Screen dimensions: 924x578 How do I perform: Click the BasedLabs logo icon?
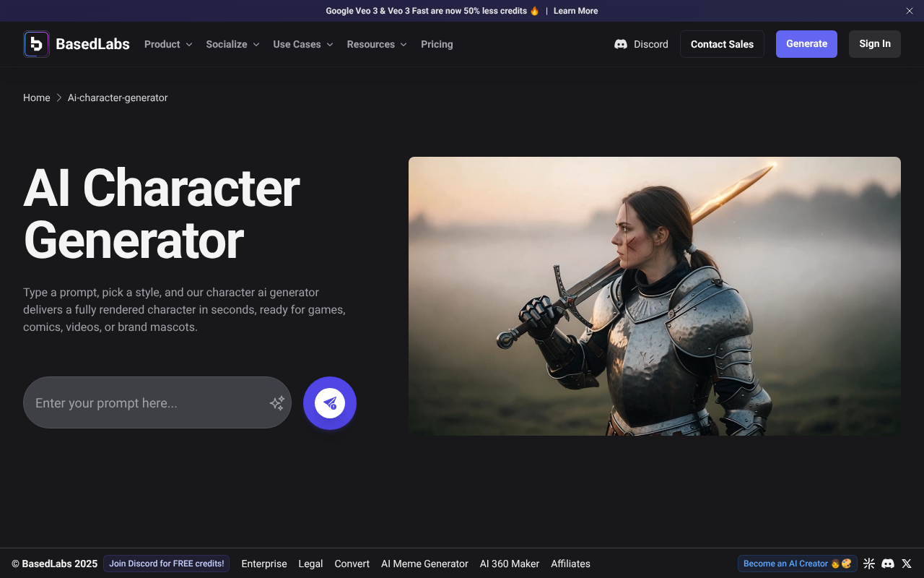click(36, 44)
